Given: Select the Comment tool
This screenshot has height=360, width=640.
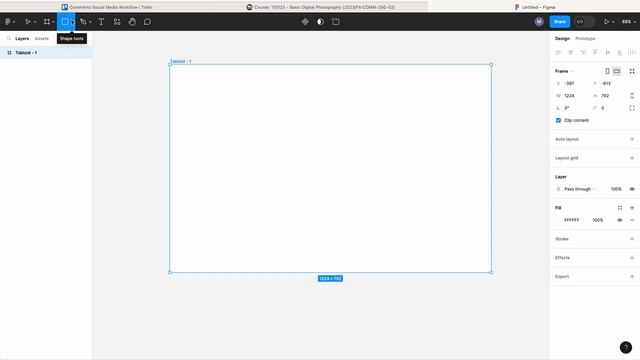Looking at the screenshot, I should (x=147, y=22).
